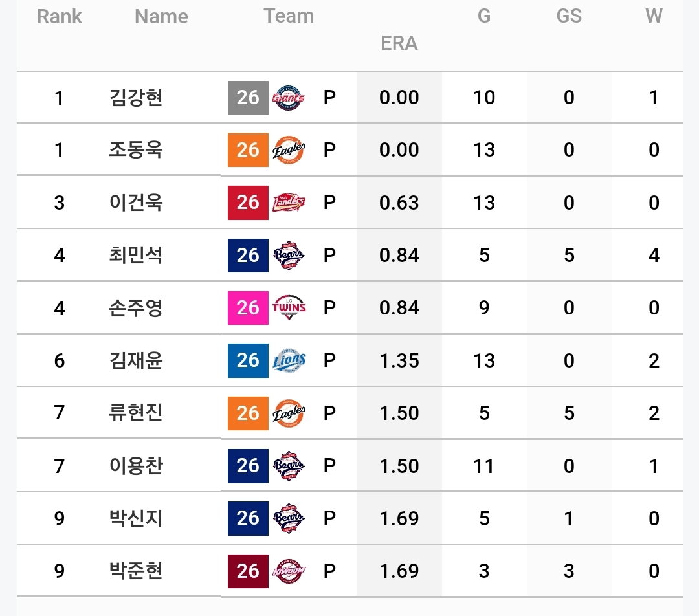Open player 박신지 profile
The width and height of the screenshot is (699, 616).
point(136,518)
